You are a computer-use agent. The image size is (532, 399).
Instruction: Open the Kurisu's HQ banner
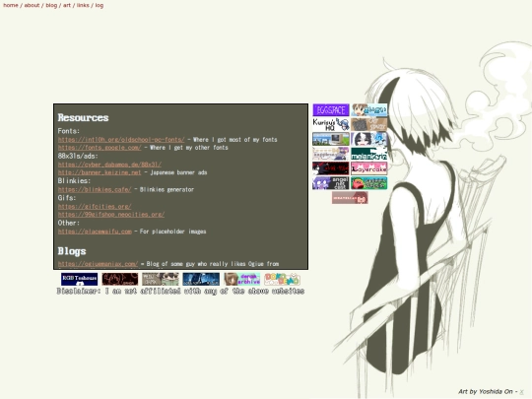331,124
